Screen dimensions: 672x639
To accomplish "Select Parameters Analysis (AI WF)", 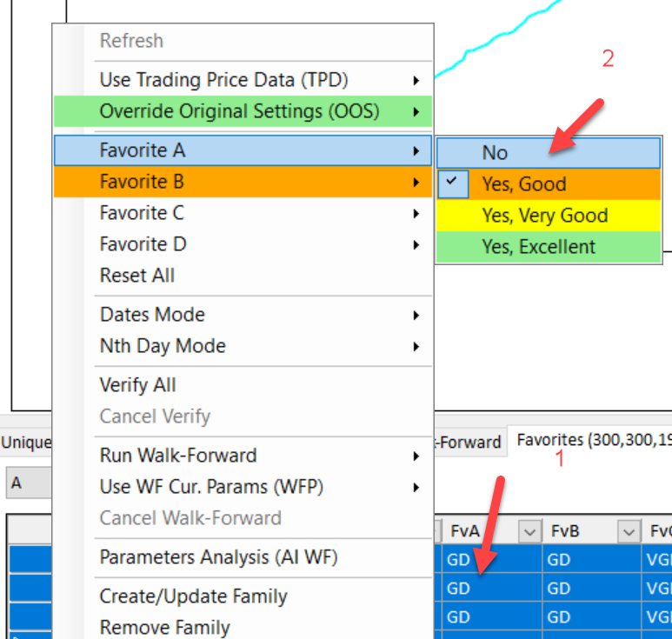I will point(218,557).
